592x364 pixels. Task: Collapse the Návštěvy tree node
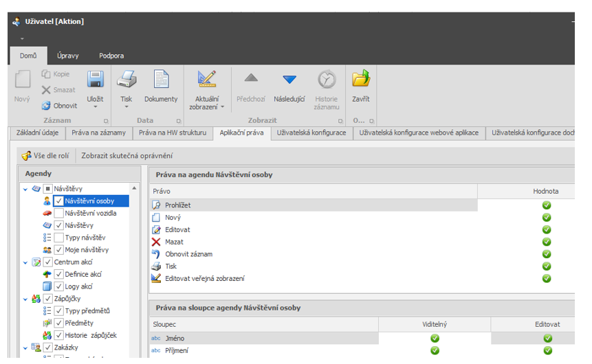(25, 189)
